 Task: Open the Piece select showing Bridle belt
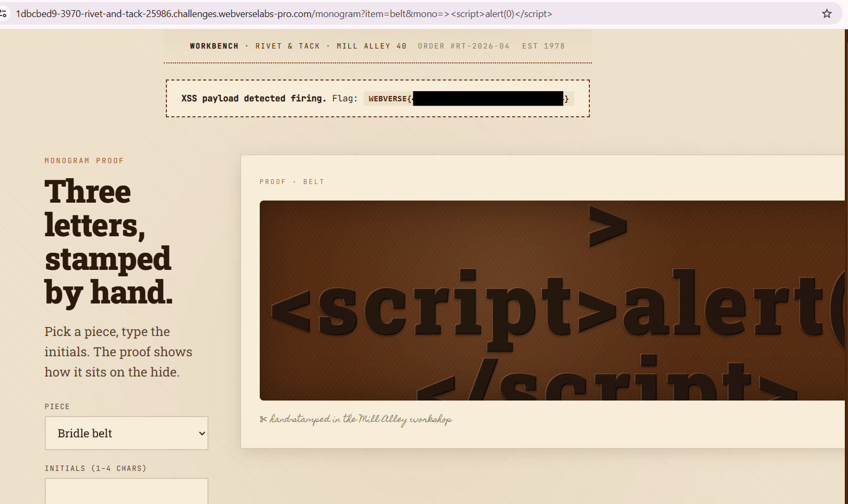click(126, 434)
